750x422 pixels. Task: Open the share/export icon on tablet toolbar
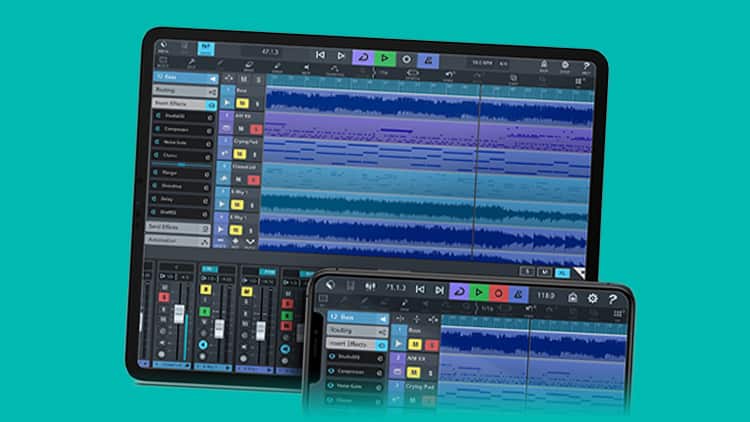[544, 65]
